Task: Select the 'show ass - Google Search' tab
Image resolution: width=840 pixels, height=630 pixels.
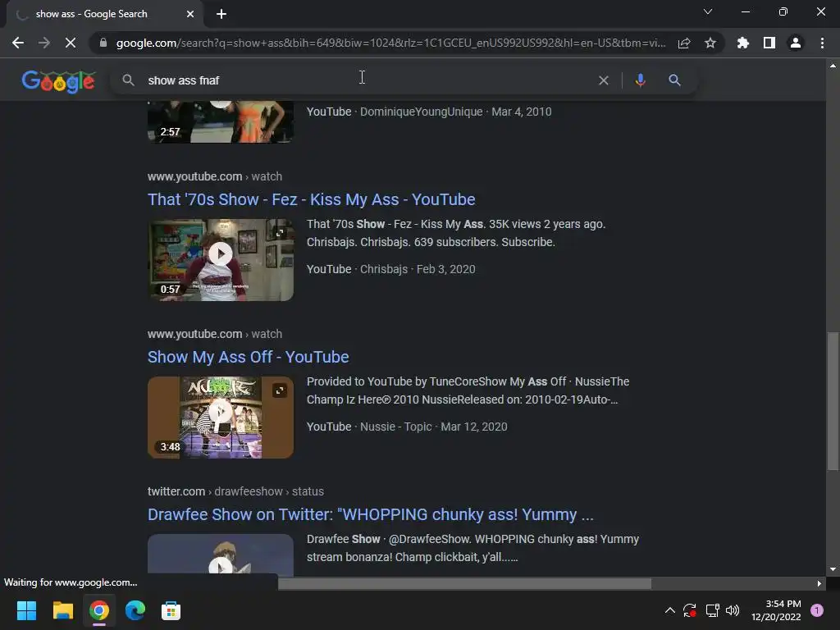Action: pos(104,14)
